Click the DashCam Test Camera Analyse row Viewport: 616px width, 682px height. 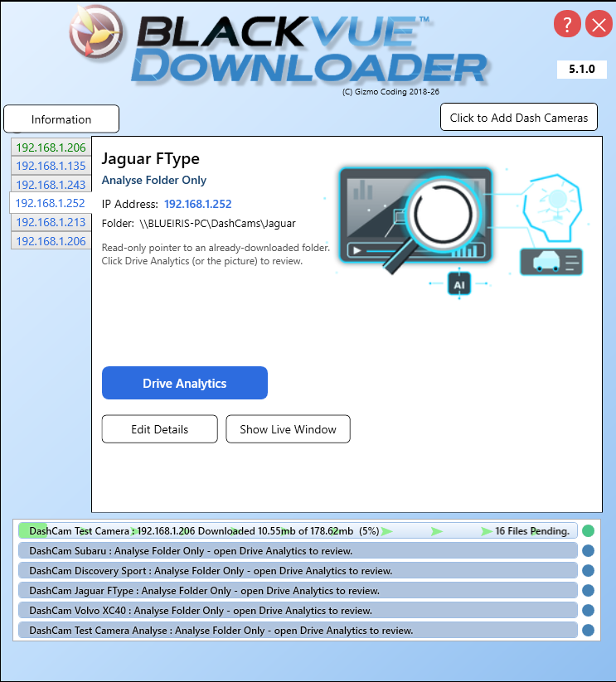click(x=298, y=631)
